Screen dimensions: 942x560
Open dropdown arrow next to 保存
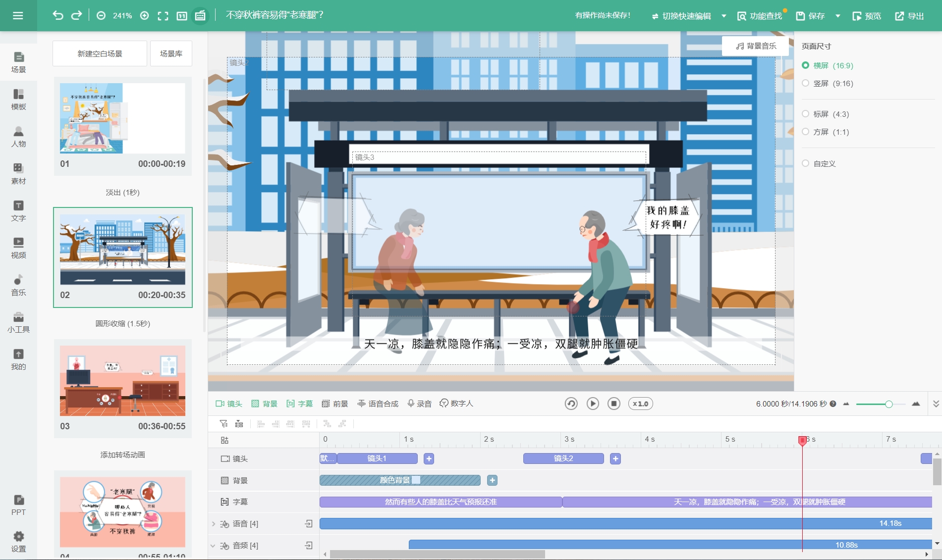838,16
